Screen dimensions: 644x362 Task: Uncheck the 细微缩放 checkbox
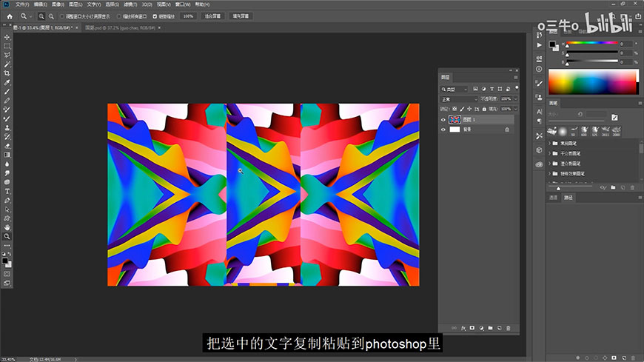coord(155,15)
